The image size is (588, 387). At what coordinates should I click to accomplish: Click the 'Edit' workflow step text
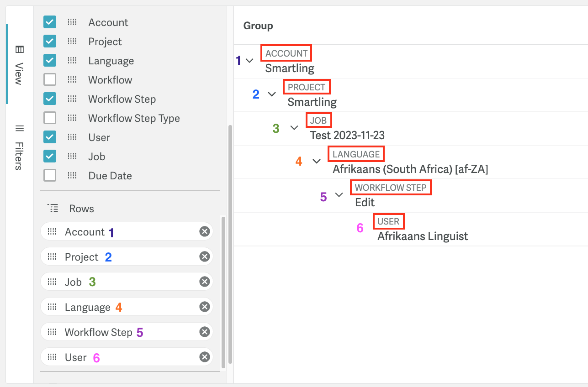tap(365, 202)
